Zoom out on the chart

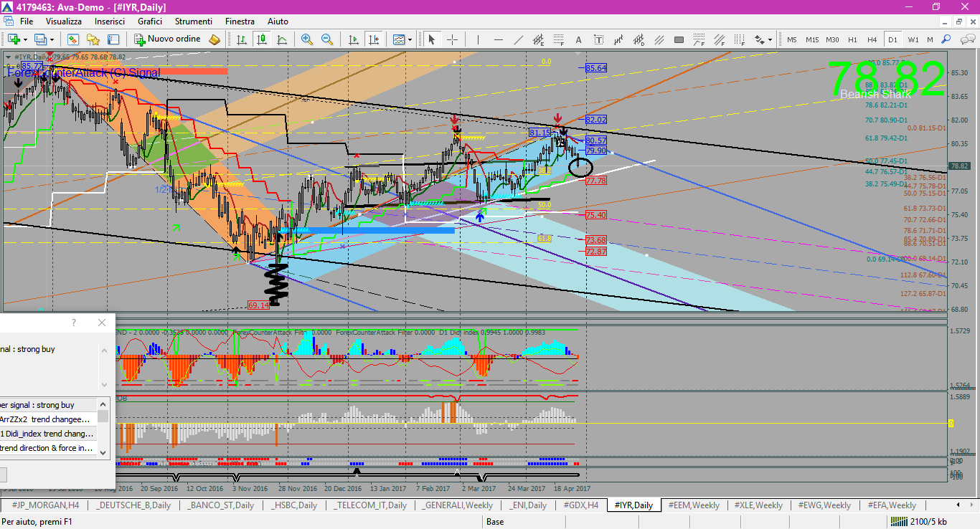[327, 39]
